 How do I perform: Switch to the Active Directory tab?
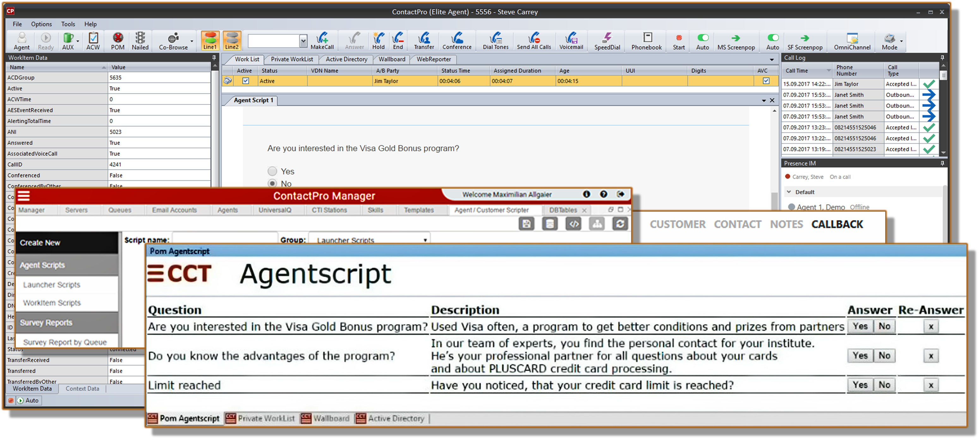coord(347,59)
